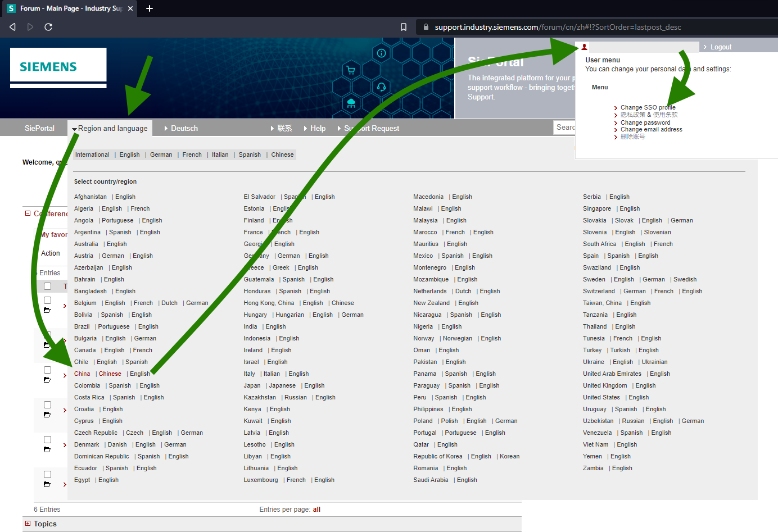This screenshot has width=778, height=532.
Task: Click the info hexagon icon in banner
Action: click(381, 53)
